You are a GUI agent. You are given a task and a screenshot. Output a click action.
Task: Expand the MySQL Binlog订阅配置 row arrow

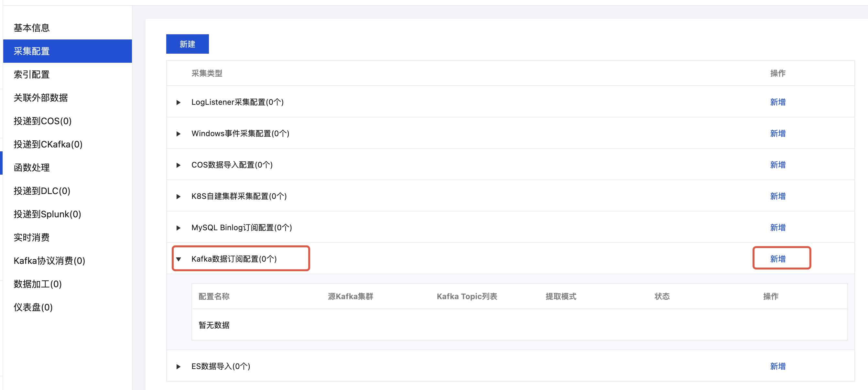tap(179, 228)
